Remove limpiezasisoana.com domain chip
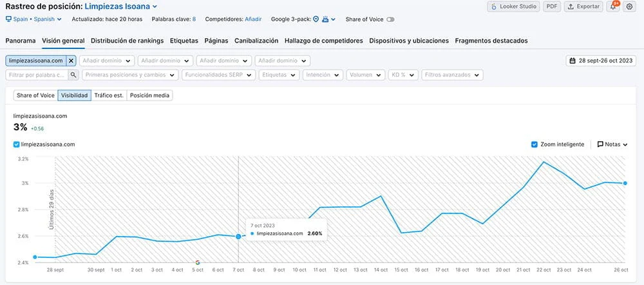 (71, 61)
